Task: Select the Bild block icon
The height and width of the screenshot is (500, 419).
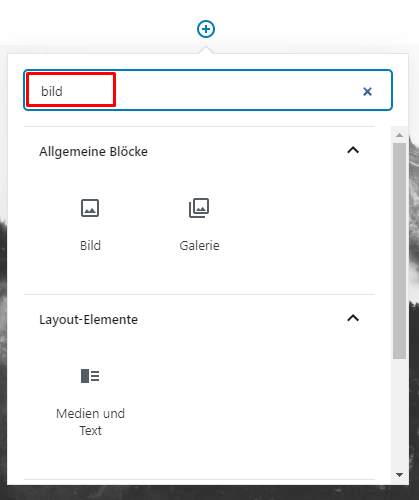Action: [90, 208]
